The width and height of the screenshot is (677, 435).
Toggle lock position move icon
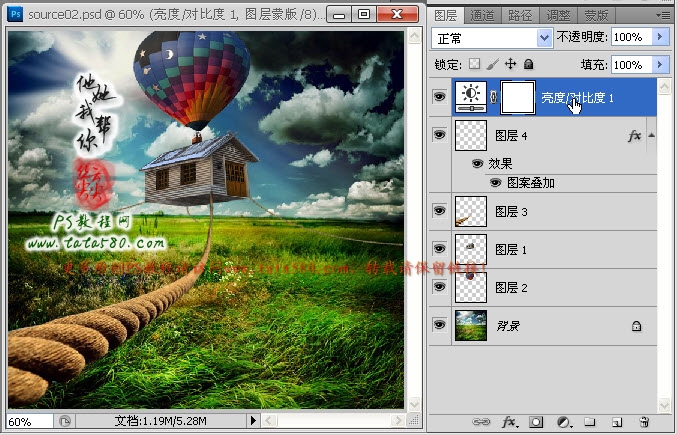510,64
